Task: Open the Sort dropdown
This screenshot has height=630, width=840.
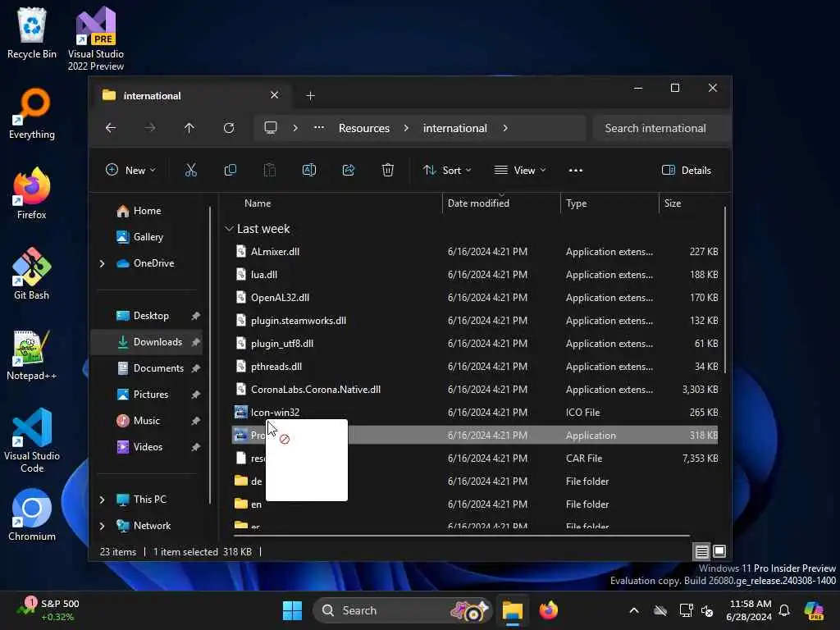Action: click(x=447, y=171)
